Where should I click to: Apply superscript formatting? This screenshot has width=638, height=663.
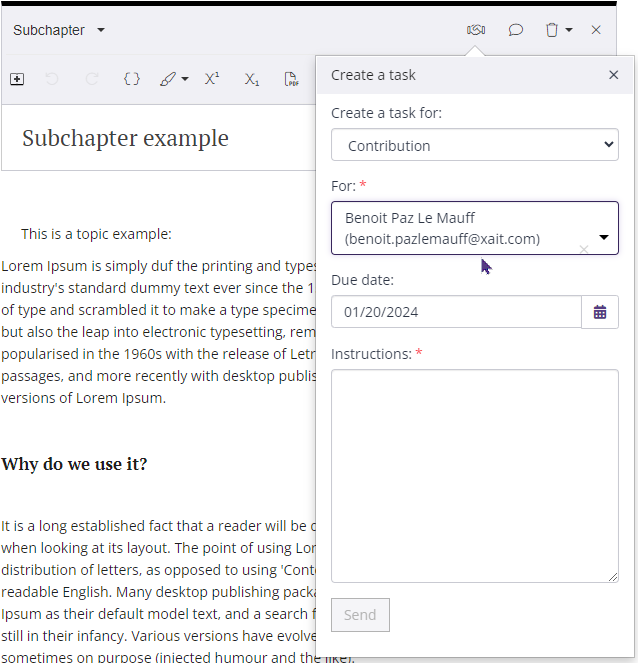click(x=212, y=79)
